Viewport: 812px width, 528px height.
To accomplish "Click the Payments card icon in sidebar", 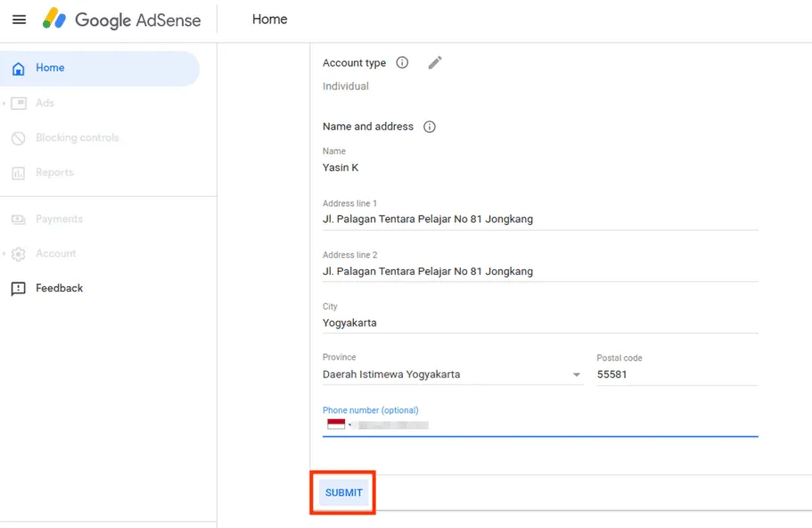I will [20, 219].
